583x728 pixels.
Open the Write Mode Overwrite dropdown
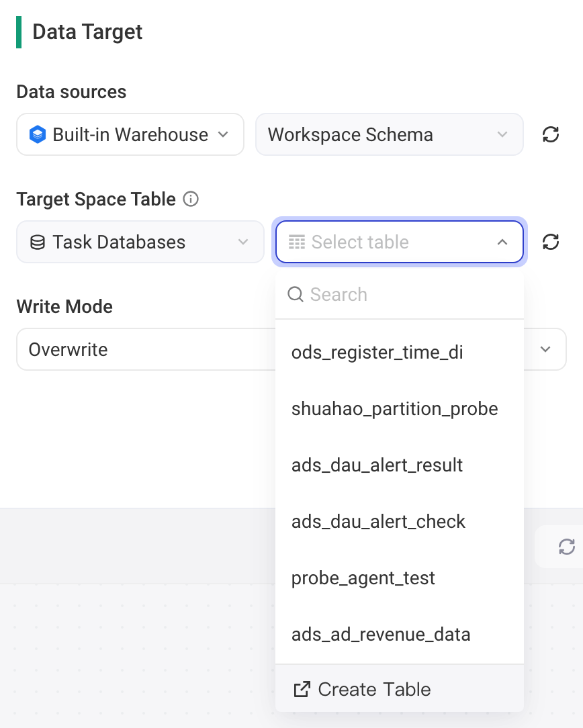point(291,349)
